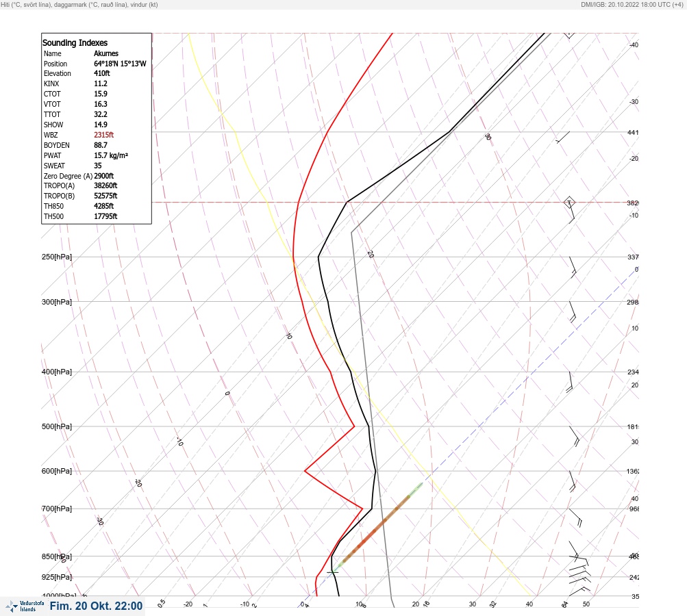Viewport: 687px width, 616px height.
Task: Click the TH500 value '17795ft'
Action: 105,216
